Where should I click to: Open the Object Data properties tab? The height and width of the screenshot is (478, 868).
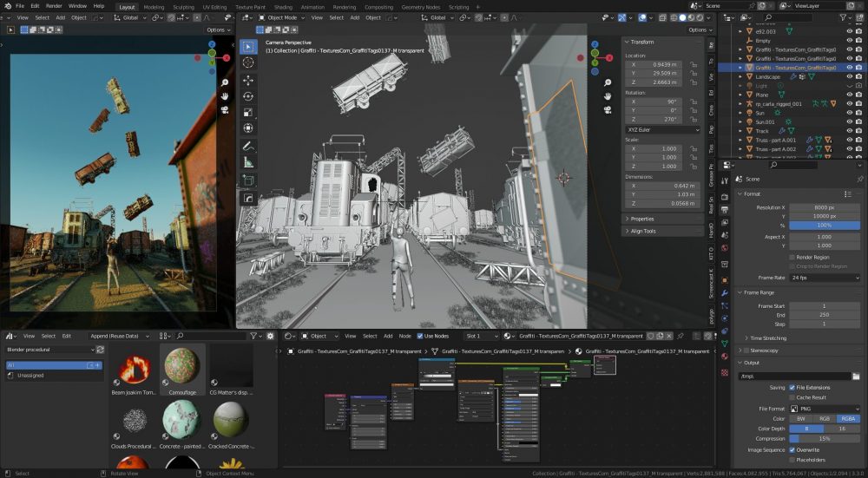[725, 344]
